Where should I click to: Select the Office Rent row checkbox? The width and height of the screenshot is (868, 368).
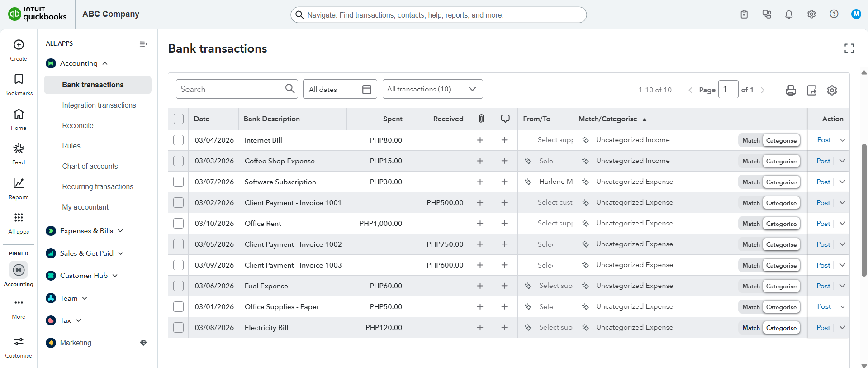coord(179,224)
